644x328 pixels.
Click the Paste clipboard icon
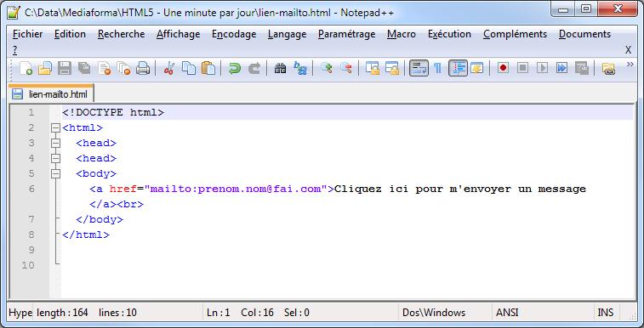pos(208,68)
